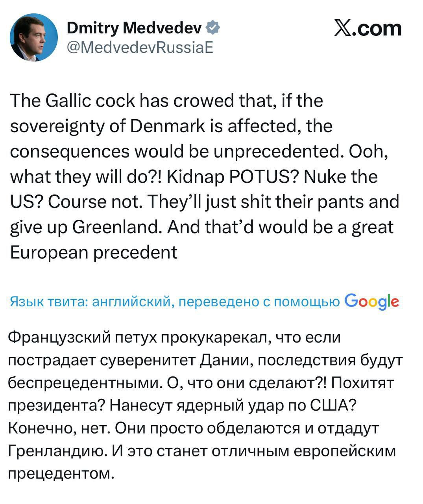Click the ".com" text beside the X logo

[378, 28]
